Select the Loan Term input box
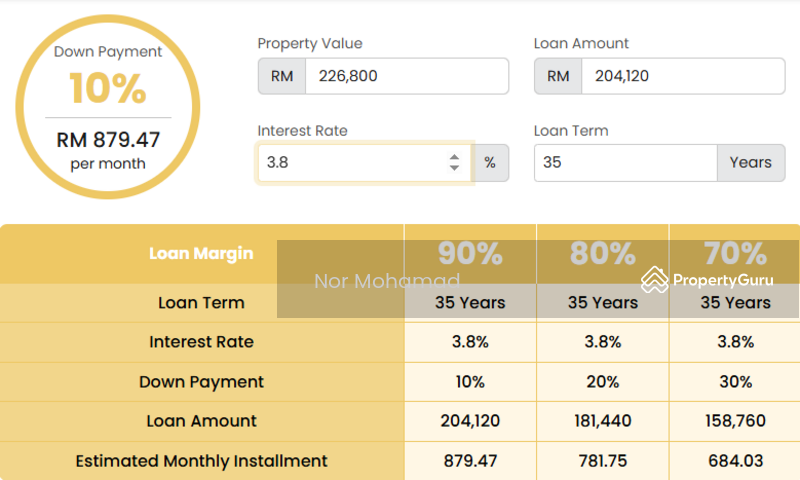The height and width of the screenshot is (480, 800). 625,162
